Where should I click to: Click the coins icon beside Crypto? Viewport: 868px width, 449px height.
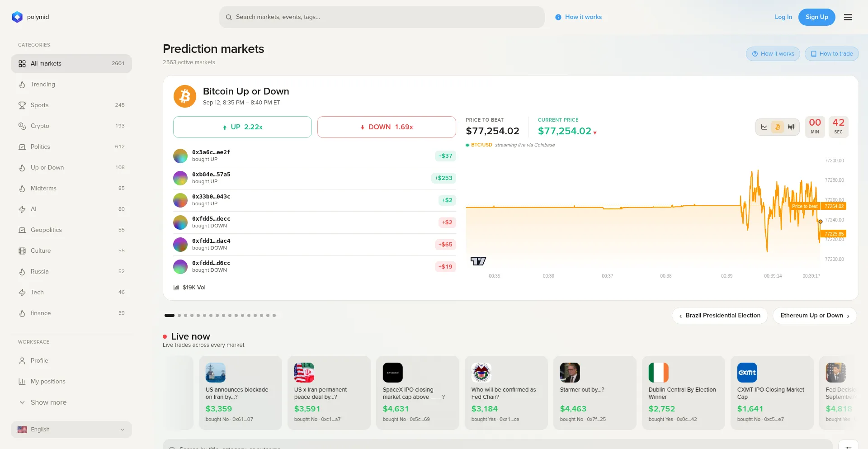tap(22, 126)
